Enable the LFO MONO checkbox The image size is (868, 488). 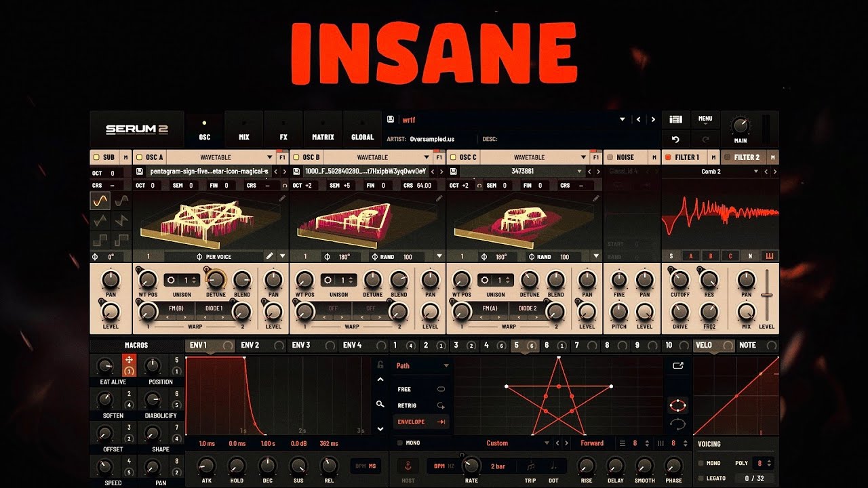[x=399, y=443]
